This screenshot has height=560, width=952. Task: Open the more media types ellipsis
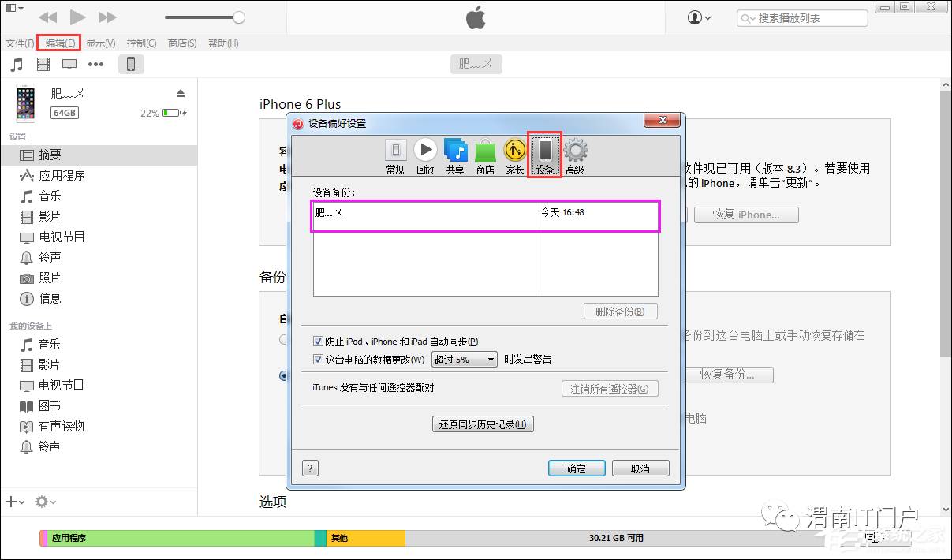click(x=96, y=65)
